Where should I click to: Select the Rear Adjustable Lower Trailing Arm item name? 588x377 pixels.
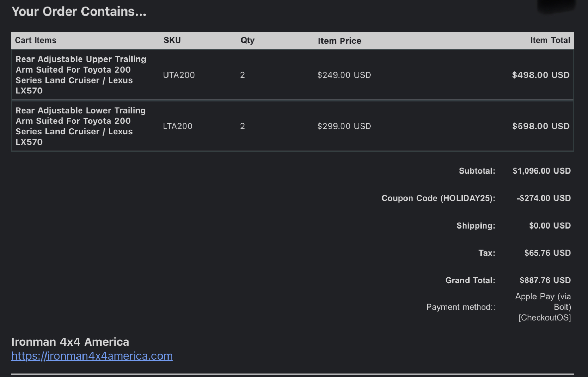81,126
